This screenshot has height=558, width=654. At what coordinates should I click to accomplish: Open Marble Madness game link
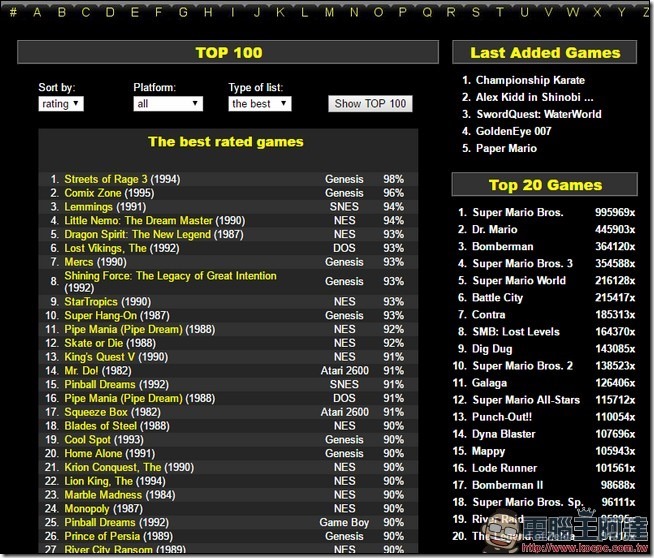point(103,494)
